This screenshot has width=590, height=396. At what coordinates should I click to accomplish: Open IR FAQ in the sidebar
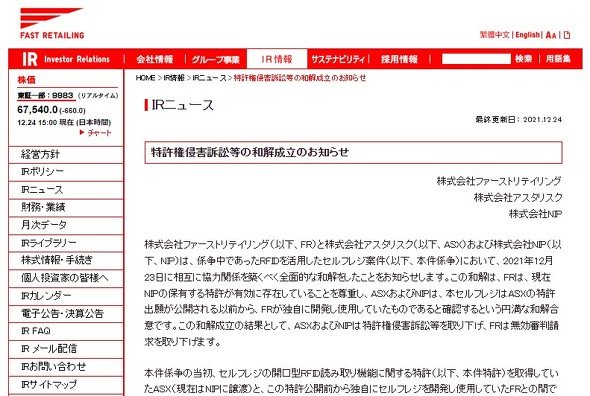point(66,331)
